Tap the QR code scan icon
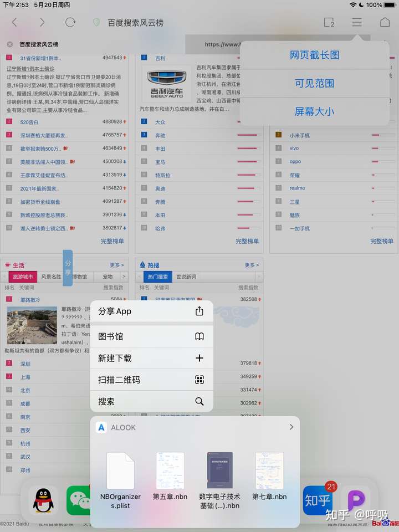399x532 pixels. [199, 380]
